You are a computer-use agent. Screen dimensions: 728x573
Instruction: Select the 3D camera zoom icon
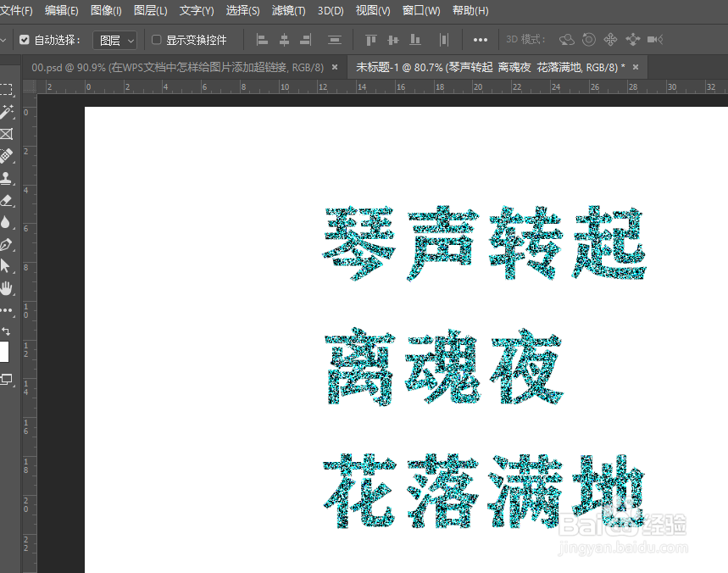pos(655,40)
